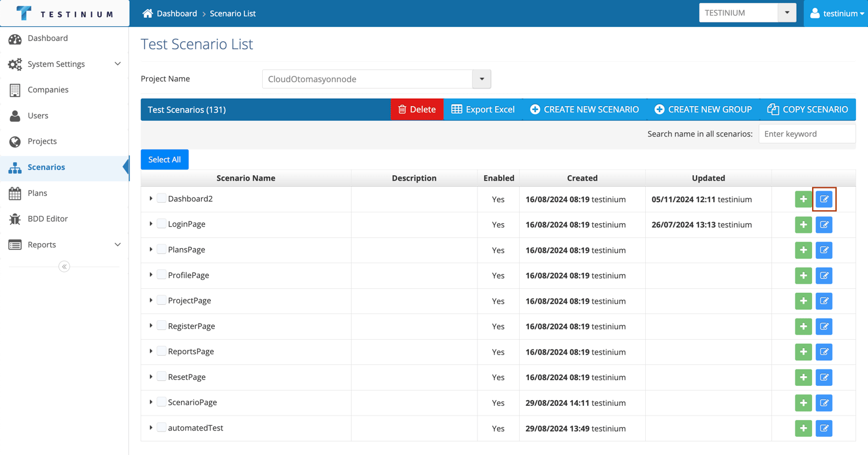The image size is (868, 455).
Task: Click CREATE NEW GROUP
Action: 703,109
